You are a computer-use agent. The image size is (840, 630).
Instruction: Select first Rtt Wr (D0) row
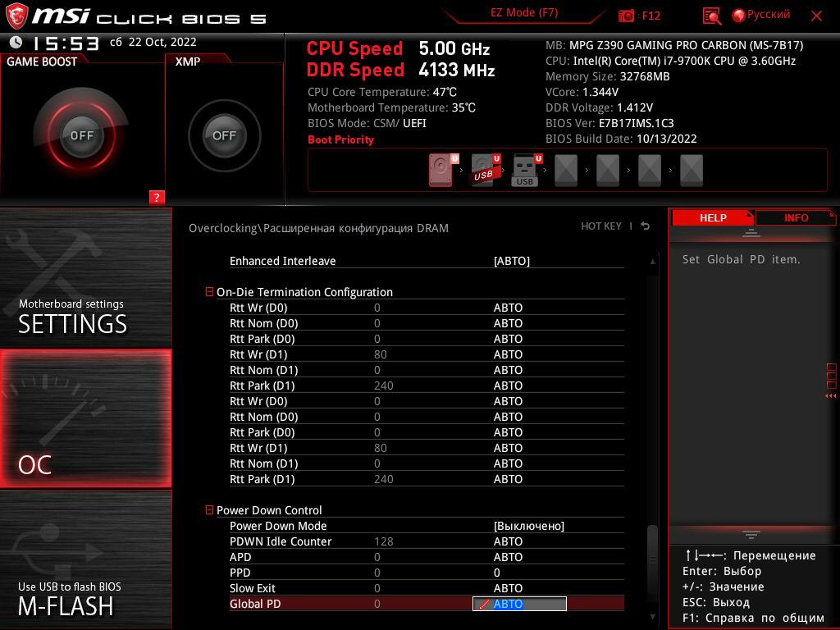click(x=427, y=308)
